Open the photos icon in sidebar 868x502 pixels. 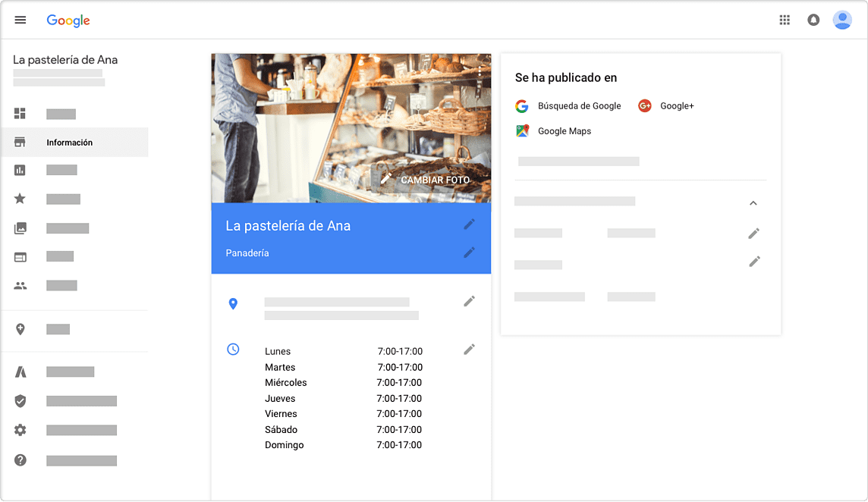[x=20, y=227]
